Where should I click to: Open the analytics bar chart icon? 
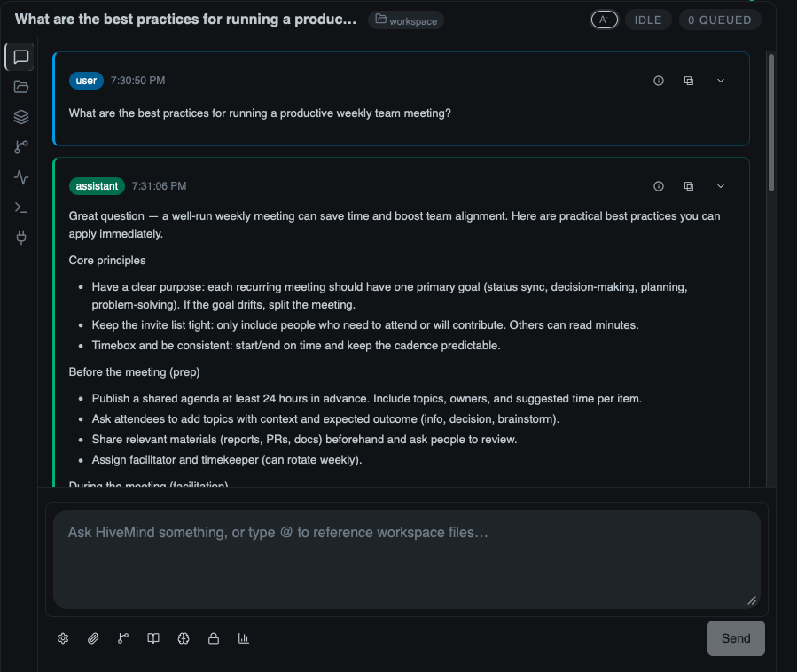(x=243, y=637)
